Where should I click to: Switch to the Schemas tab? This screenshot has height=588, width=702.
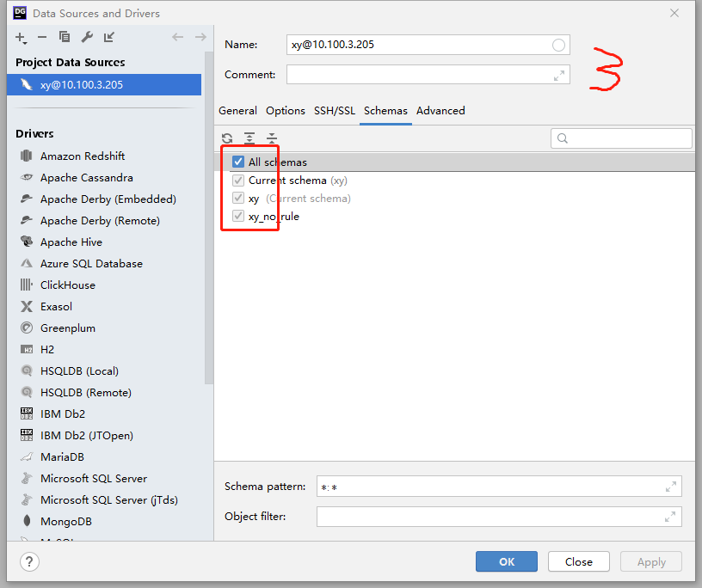click(x=385, y=111)
